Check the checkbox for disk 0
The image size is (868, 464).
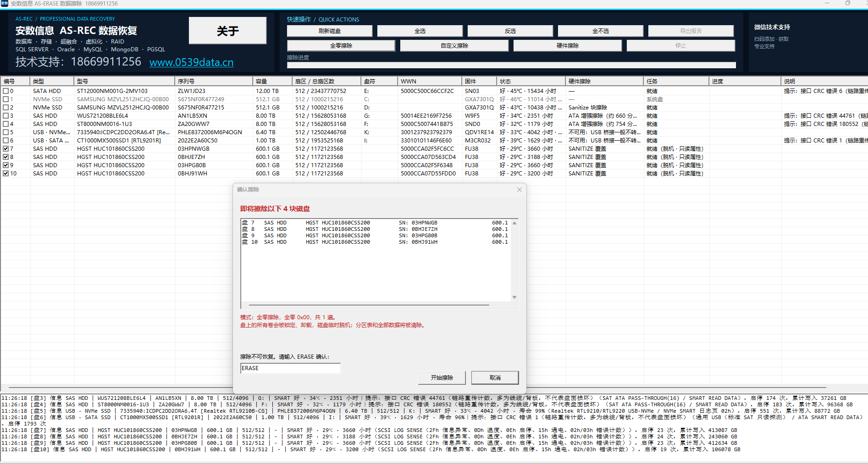6,91
